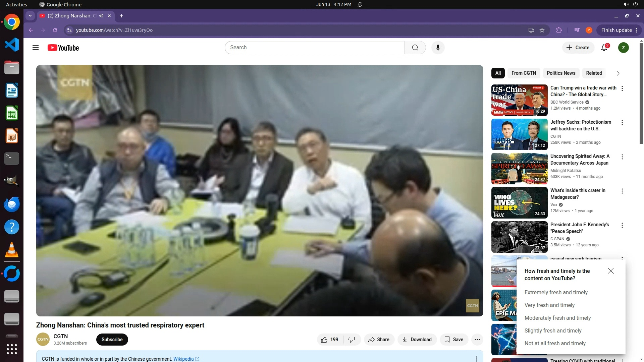Select the 'From CGTN' filter chip
Image resolution: width=644 pixels, height=362 pixels.
pyautogui.click(x=524, y=73)
